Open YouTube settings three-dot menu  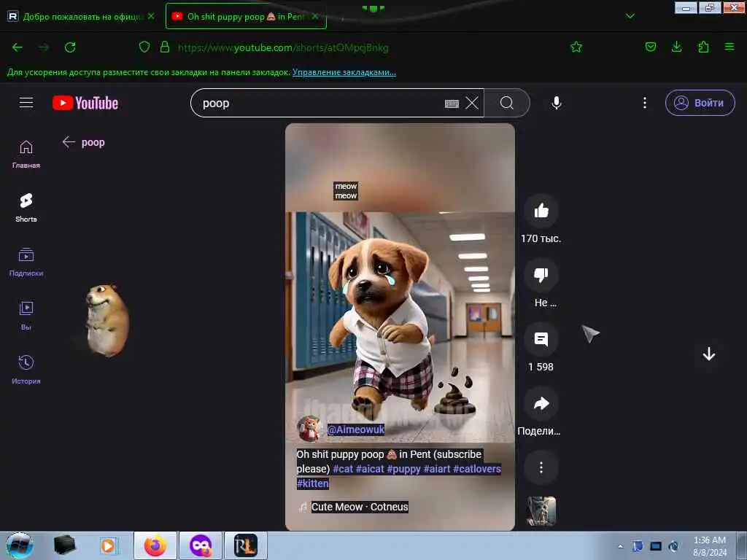coord(645,103)
